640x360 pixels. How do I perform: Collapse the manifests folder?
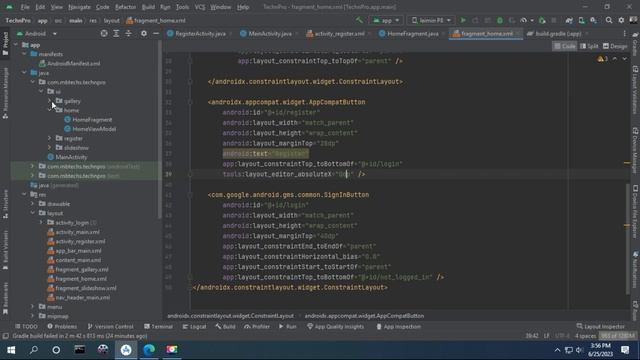[24, 54]
